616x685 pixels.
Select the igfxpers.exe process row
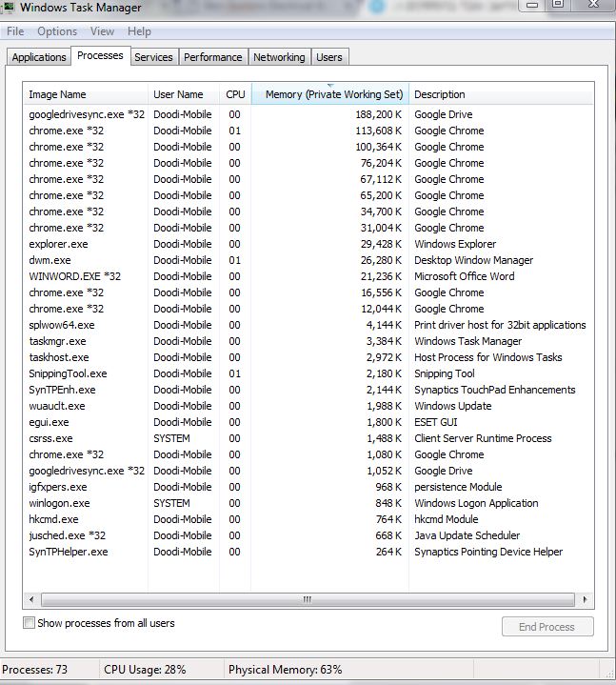click(x=308, y=487)
